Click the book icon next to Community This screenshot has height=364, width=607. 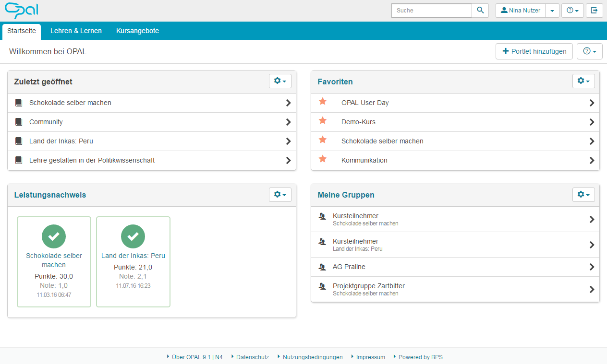click(x=19, y=122)
